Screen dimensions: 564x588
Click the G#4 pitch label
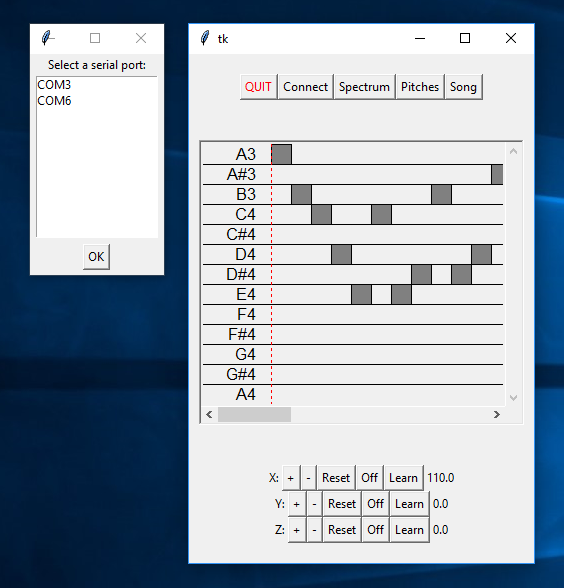pos(241,374)
